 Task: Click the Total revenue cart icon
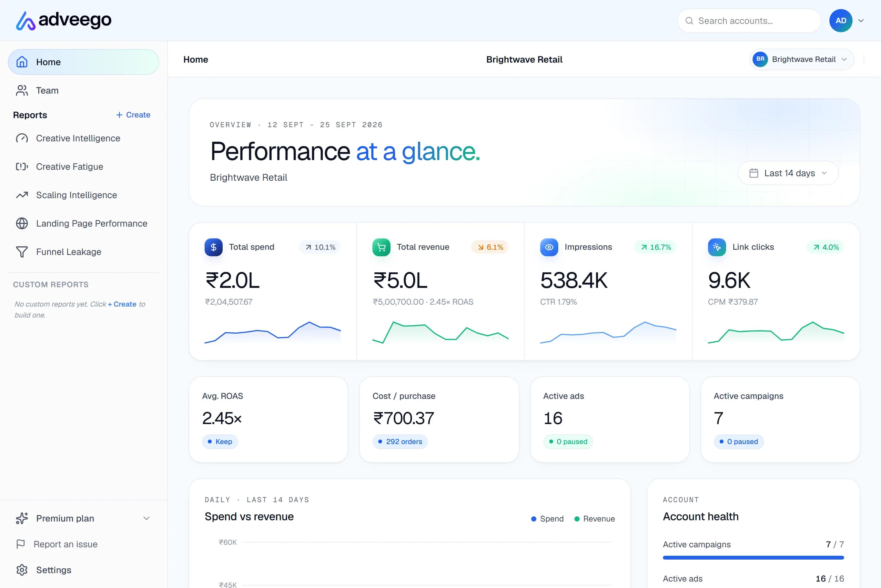pos(381,247)
